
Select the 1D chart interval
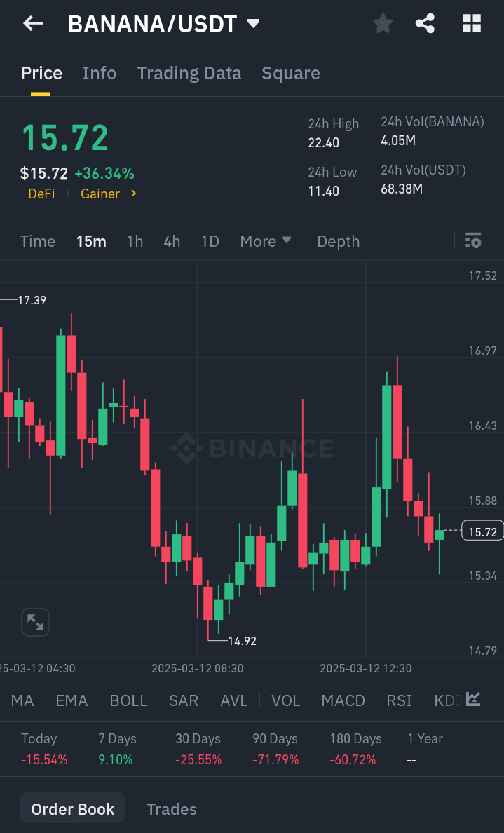coord(210,241)
